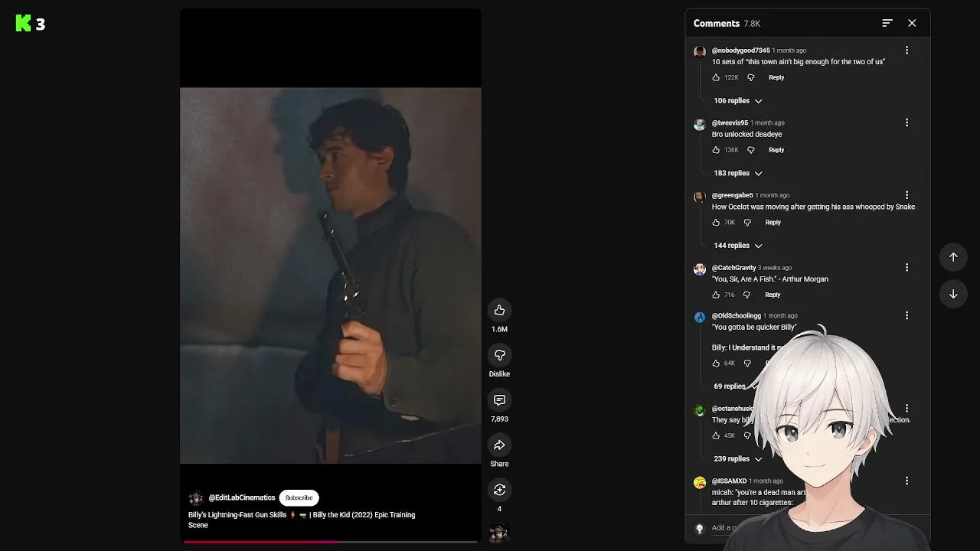Like tweevis95's 'Bro unlocked deadeye' comment
Screen dimensions: 980x551
tap(716, 150)
